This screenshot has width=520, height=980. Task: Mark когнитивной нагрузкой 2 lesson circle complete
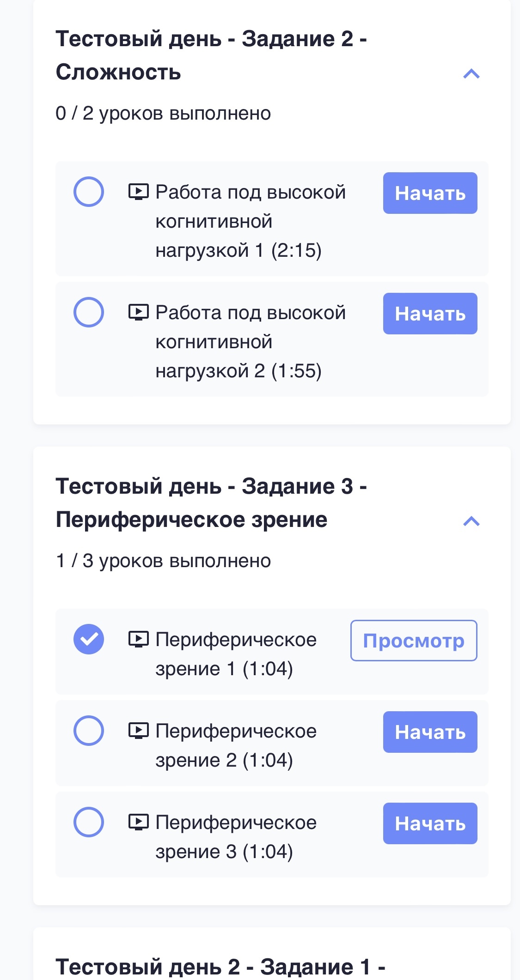pos(89,312)
